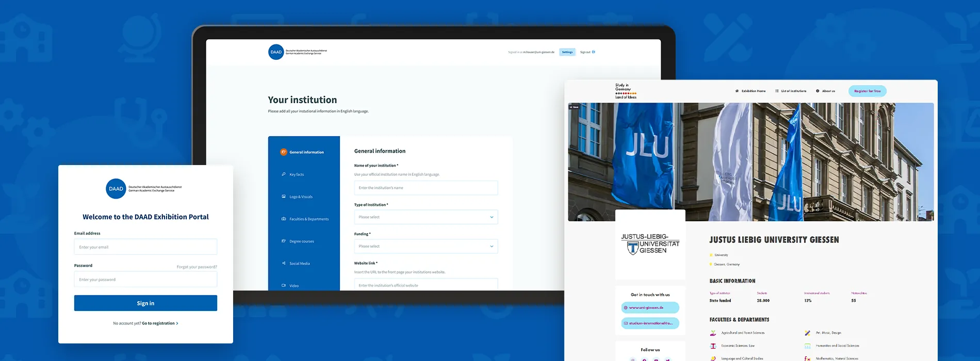Viewport: 980px width, 361px height.
Task: Click the Settings button
Action: pyautogui.click(x=567, y=52)
